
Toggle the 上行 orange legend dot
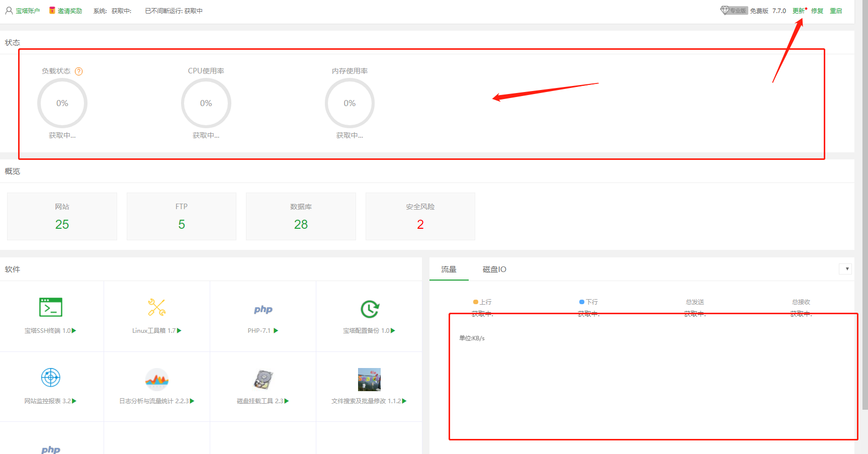coord(475,302)
